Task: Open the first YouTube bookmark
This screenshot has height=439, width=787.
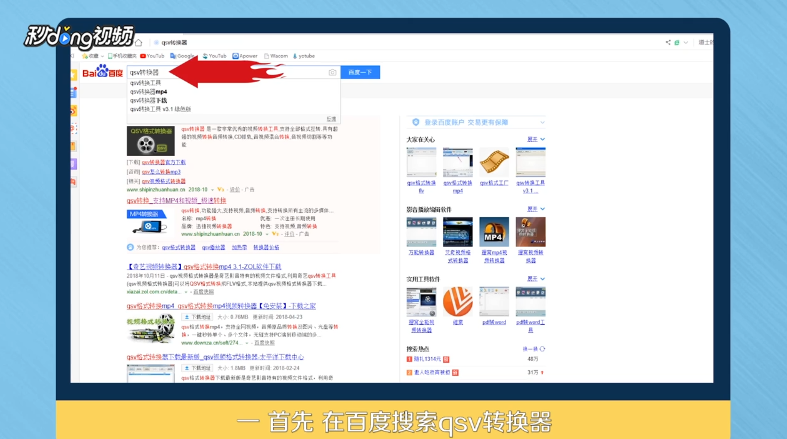Action: [x=153, y=56]
